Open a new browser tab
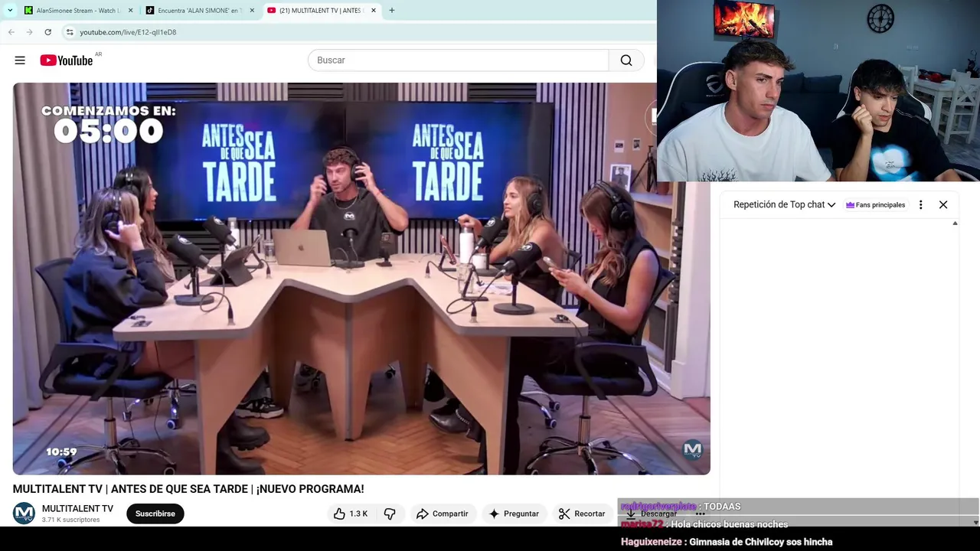Screen dimensions: 980x551 392,11
